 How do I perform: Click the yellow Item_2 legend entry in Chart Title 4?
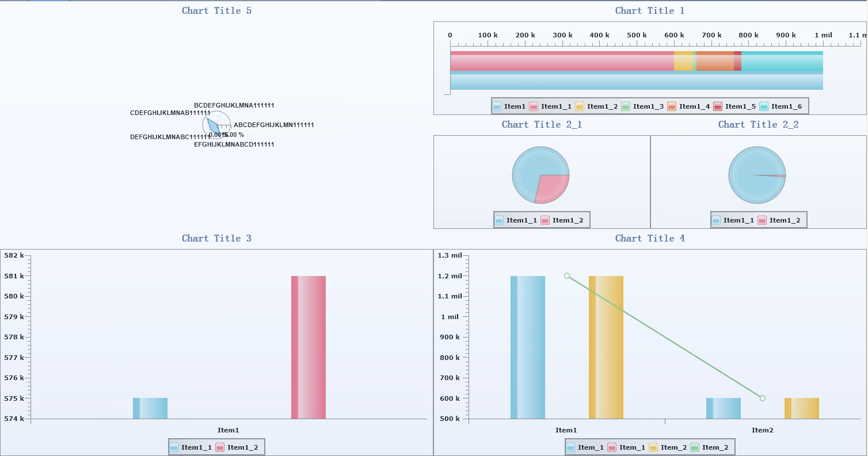[x=653, y=447]
